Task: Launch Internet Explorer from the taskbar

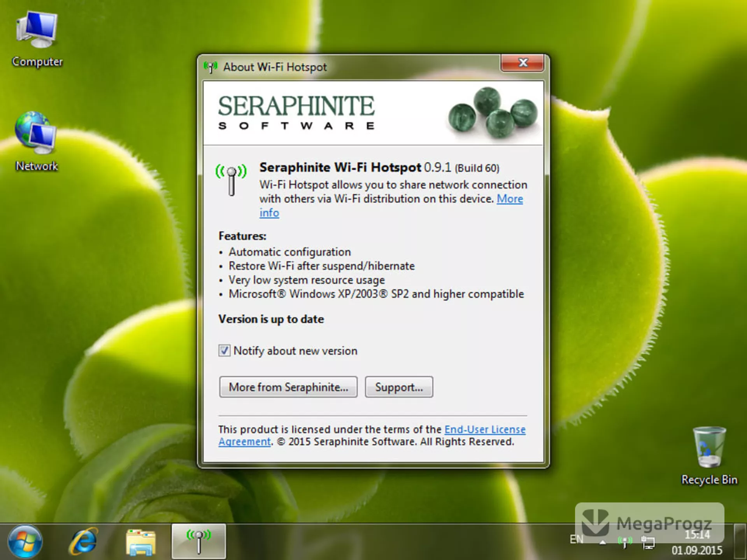Action: (x=83, y=542)
